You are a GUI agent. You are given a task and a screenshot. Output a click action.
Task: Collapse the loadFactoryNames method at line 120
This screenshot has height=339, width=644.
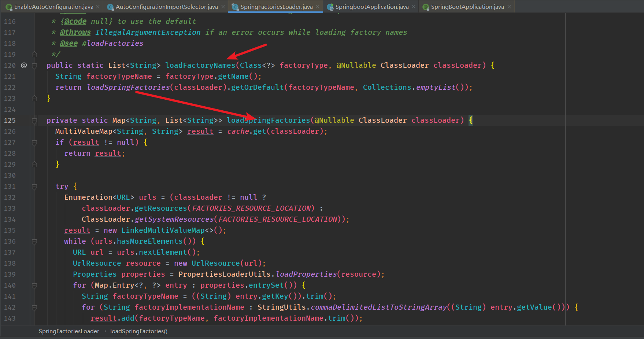pyautogui.click(x=34, y=66)
